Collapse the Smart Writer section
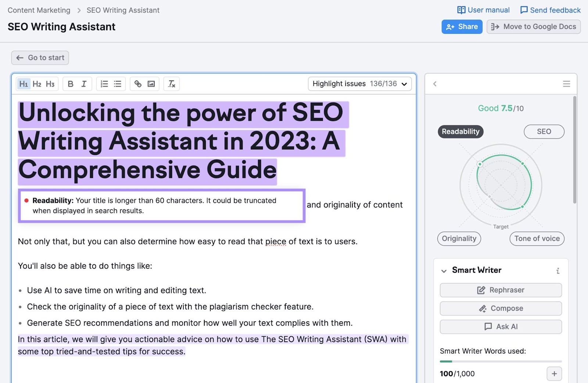The width and height of the screenshot is (588, 383). 444,271
